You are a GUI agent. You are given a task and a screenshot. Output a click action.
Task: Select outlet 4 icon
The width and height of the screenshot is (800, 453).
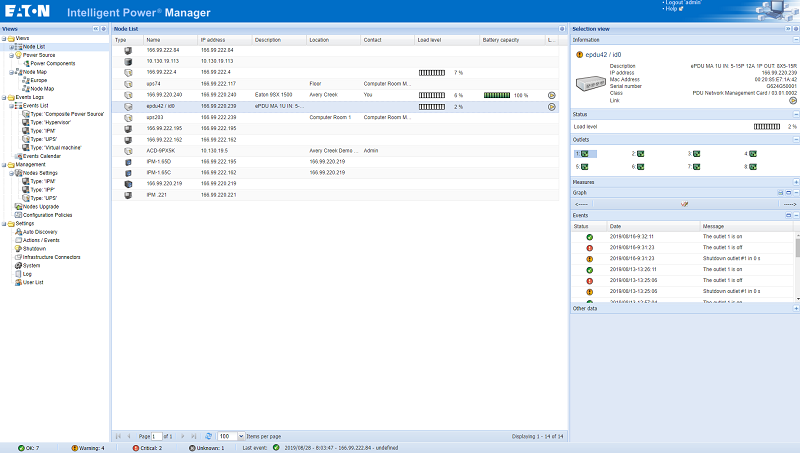753,154
